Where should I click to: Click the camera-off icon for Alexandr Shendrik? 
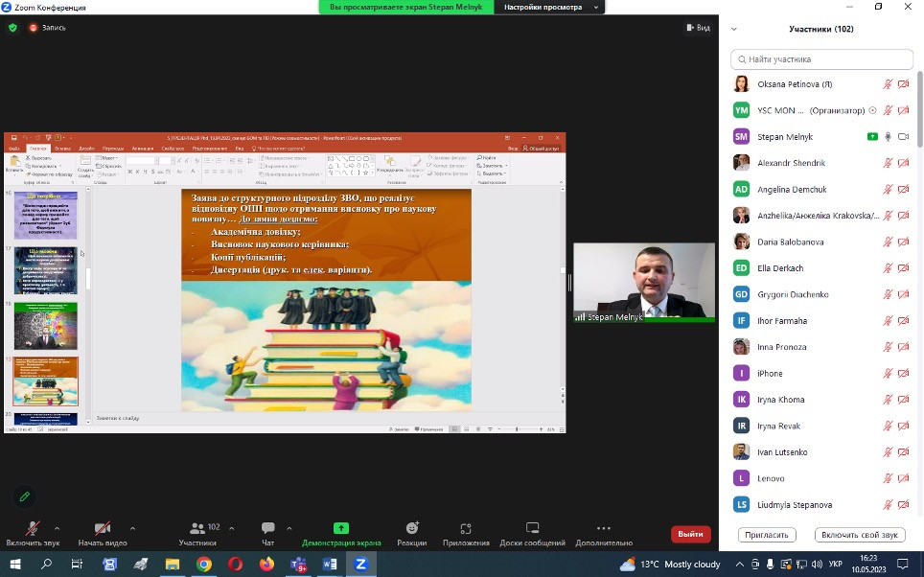(x=903, y=163)
